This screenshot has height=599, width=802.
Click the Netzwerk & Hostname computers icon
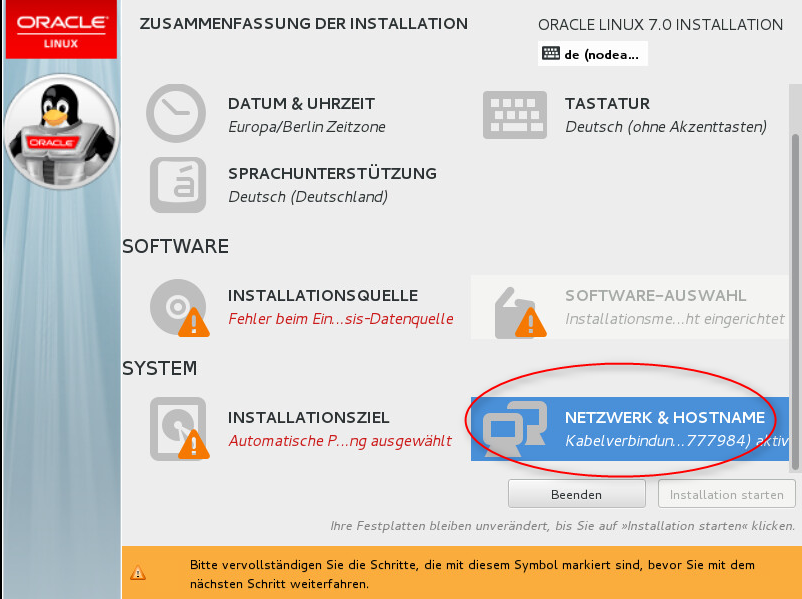click(x=516, y=429)
